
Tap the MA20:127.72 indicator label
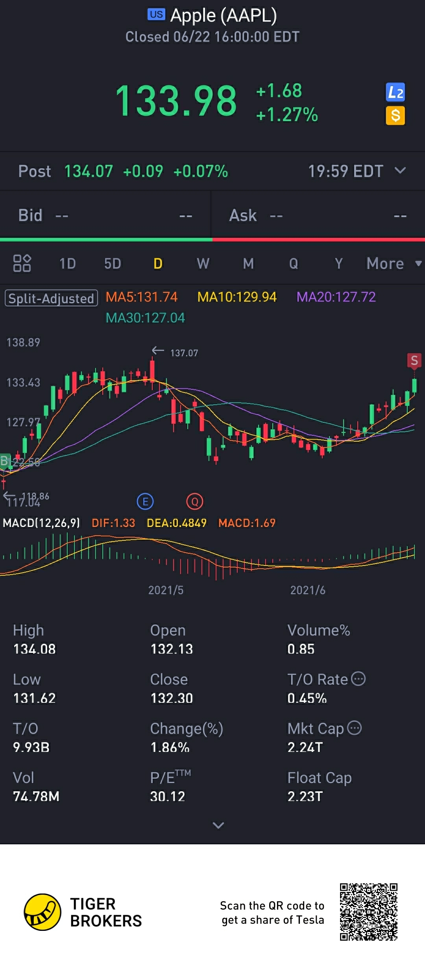point(336,297)
